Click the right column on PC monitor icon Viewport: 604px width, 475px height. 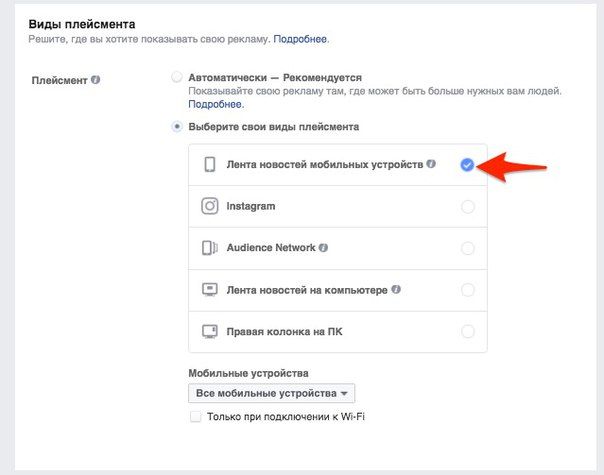210,331
